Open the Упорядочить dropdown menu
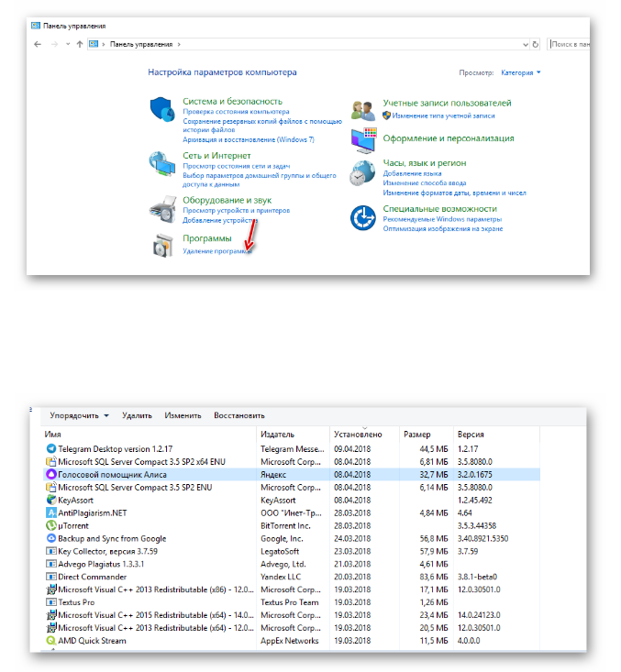Screen dimensions: 621x672 coord(79,415)
